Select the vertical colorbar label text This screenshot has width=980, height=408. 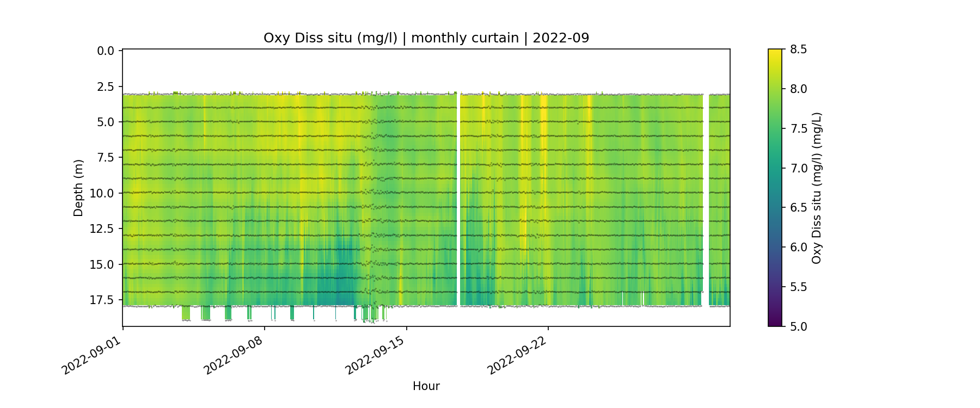click(x=816, y=188)
